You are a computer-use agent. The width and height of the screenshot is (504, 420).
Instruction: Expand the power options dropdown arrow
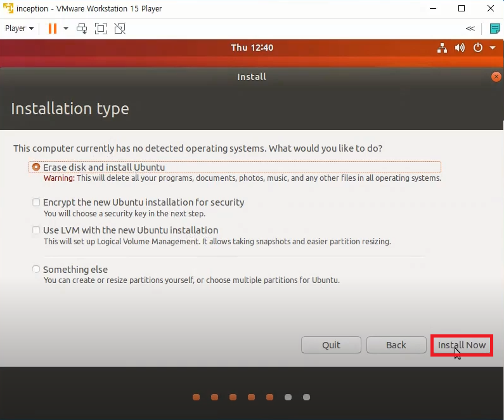pyautogui.click(x=66, y=29)
